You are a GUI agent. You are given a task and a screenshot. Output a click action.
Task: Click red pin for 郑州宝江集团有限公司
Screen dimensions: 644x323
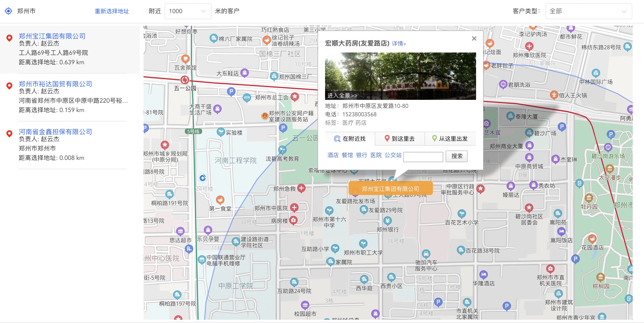(9, 38)
